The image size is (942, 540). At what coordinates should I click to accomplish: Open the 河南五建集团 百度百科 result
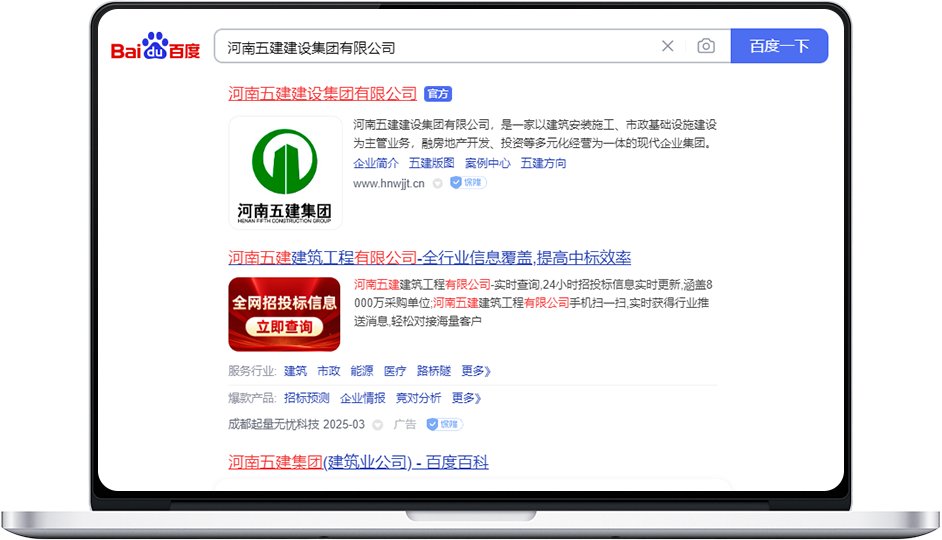click(358, 463)
